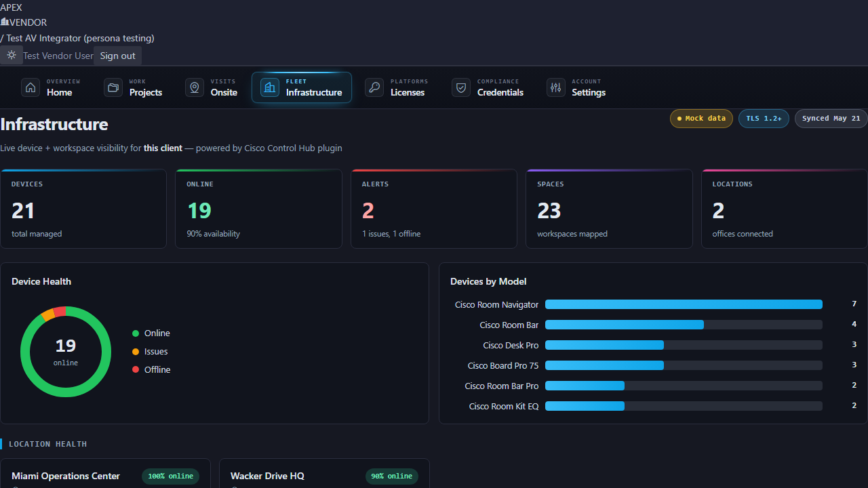Click the Location Health section heading

tap(47, 444)
